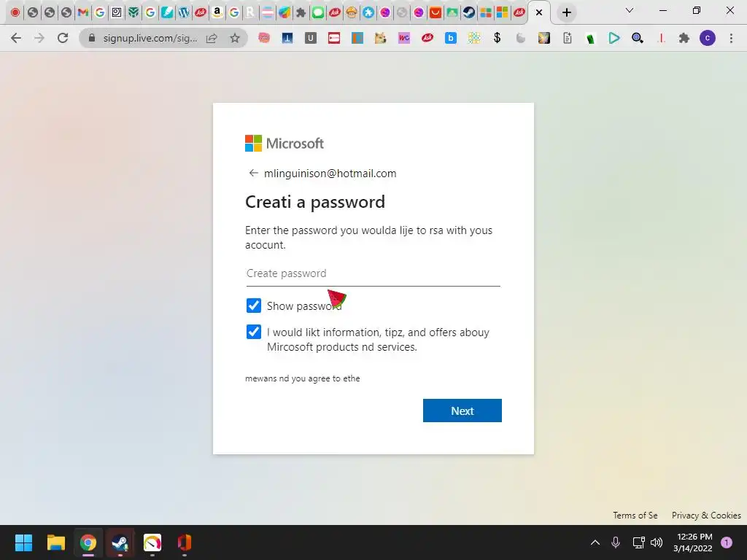Click the blue b extension icon

pyautogui.click(x=451, y=38)
